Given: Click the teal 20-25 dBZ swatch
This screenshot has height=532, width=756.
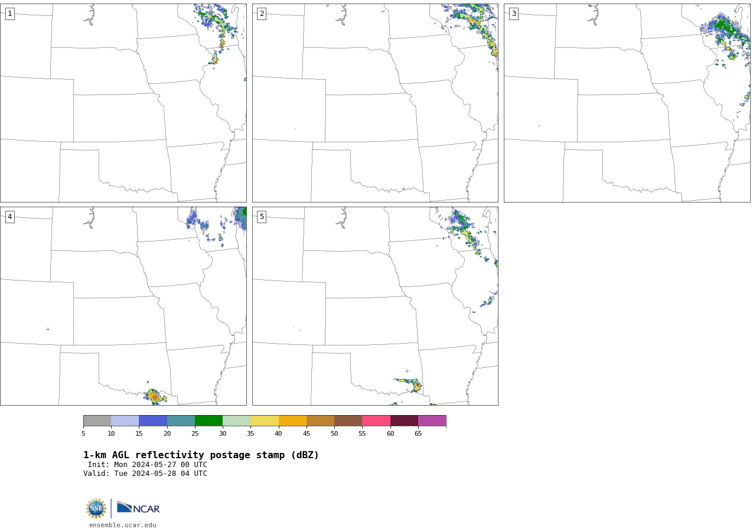Looking at the screenshot, I should (181, 421).
